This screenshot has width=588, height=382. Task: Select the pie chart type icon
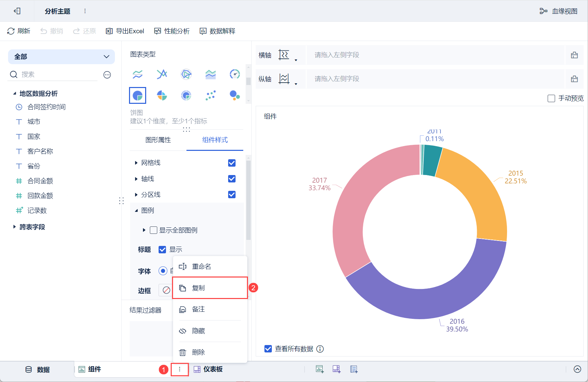click(x=137, y=95)
